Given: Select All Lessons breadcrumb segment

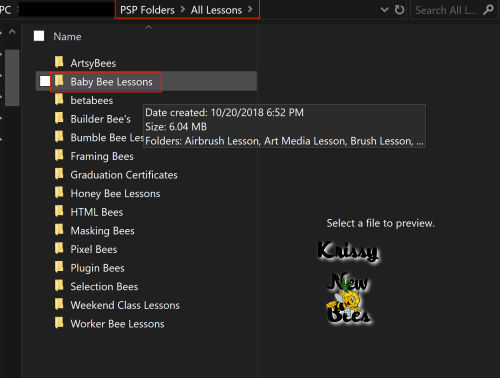Looking at the screenshot, I should (x=216, y=10).
